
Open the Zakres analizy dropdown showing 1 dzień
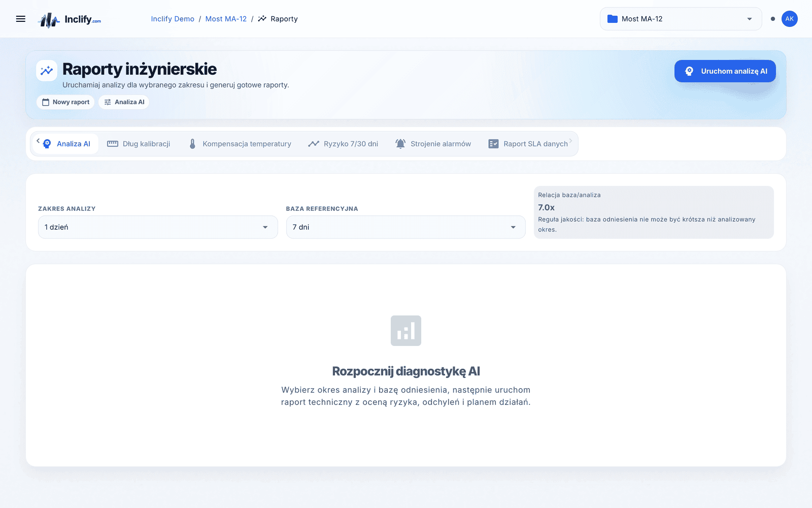pos(158,227)
